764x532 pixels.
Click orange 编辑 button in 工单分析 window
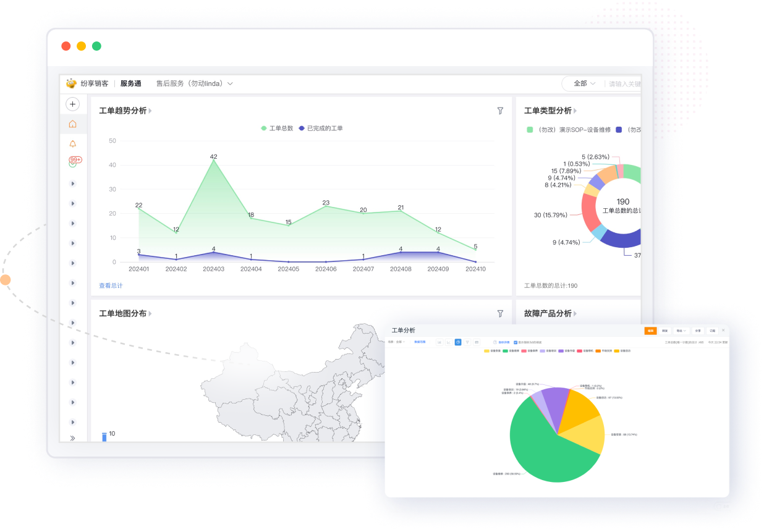click(x=650, y=331)
